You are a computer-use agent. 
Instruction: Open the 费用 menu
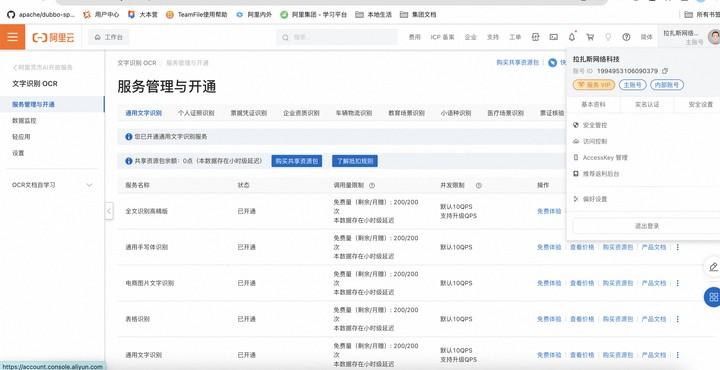tap(415, 37)
